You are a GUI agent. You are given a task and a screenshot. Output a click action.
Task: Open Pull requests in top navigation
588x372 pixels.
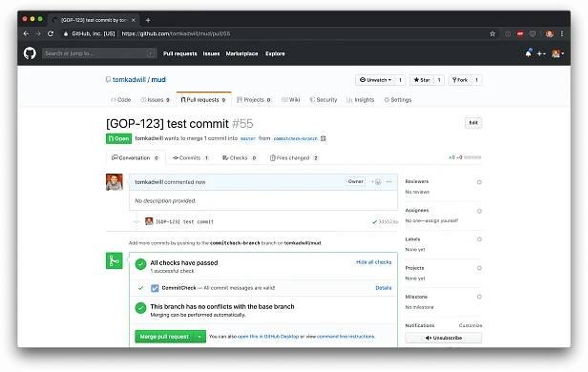click(x=180, y=53)
